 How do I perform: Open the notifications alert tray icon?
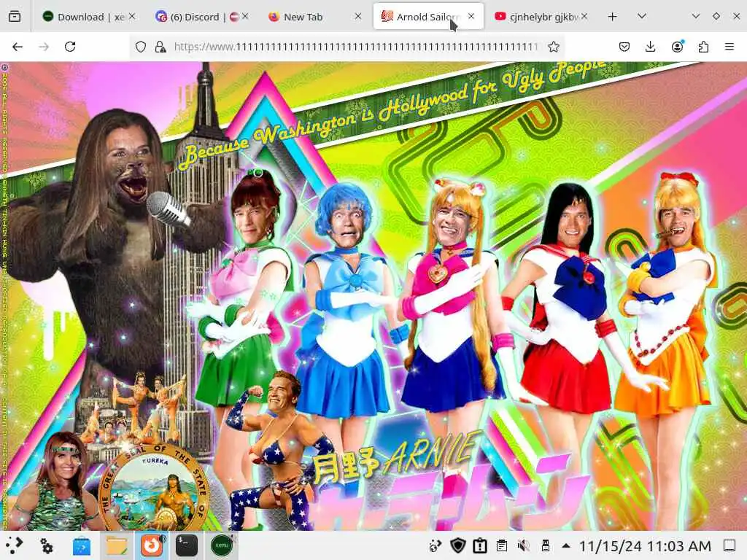click(480, 545)
